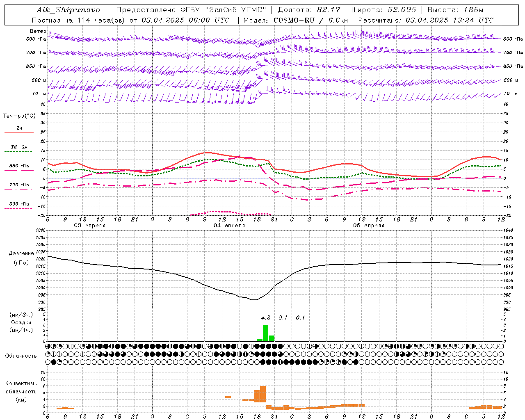This screenshot has height=420, width=525.
Task: Select the Тем-ра(°C) temperature axis title
Action: [19, 116]
